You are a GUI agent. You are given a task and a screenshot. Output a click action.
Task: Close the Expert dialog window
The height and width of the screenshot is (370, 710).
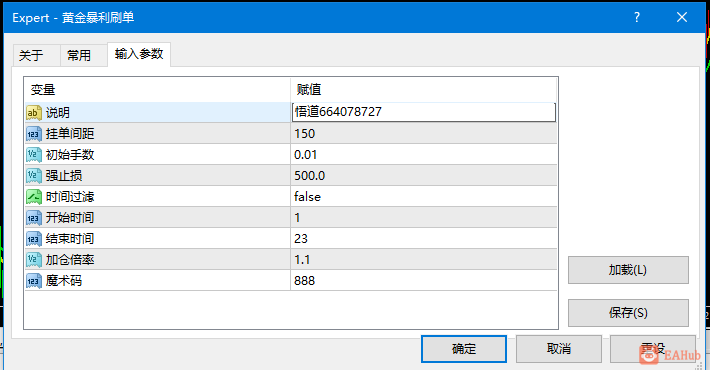(681, 18)
